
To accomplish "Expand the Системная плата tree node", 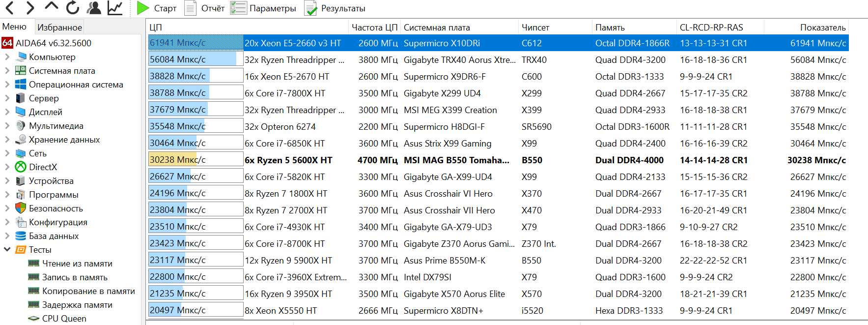I will click(7, 71).
